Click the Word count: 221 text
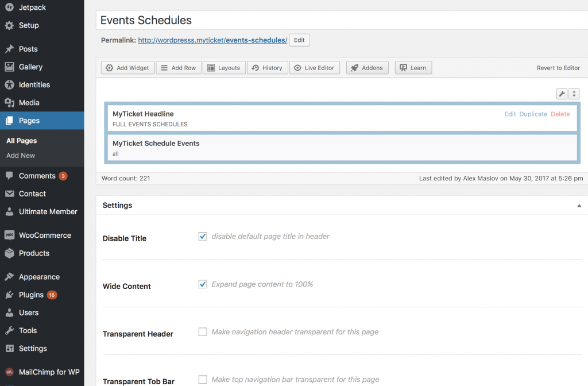 pos(126,178)
